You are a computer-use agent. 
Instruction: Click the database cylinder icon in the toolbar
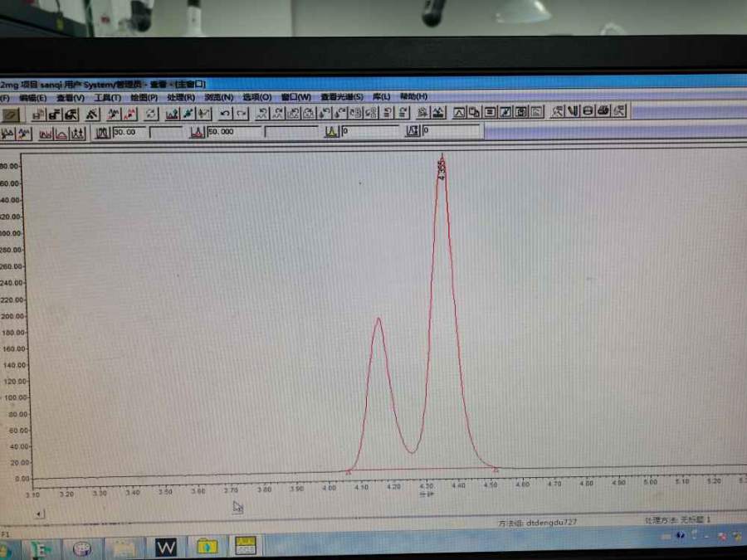588,111
